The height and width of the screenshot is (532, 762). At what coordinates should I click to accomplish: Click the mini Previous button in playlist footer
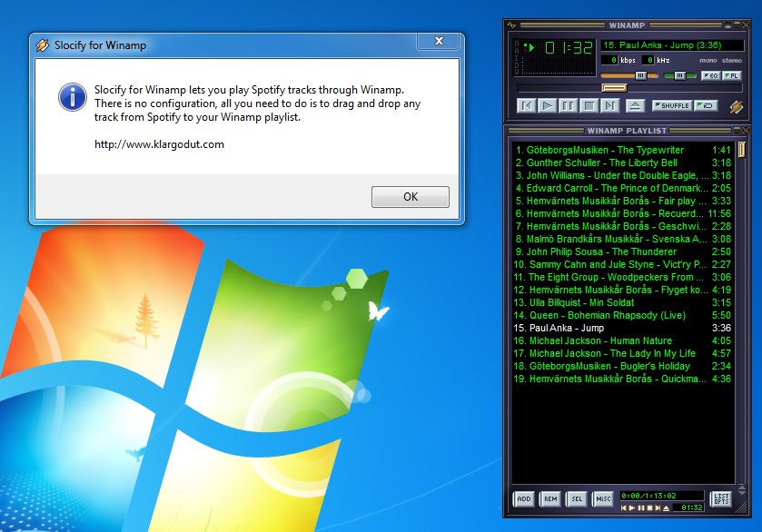624,508
